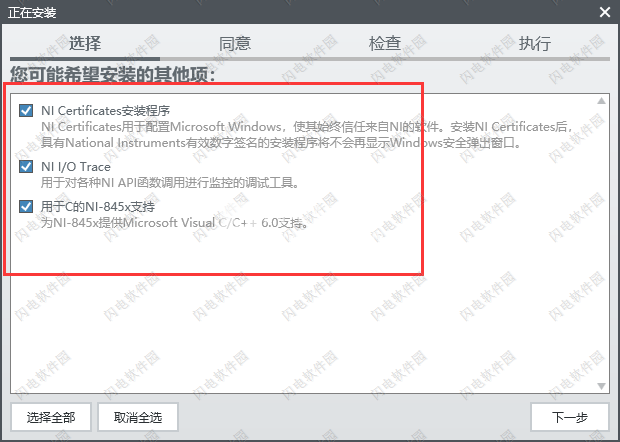This screenshot has width=620, height=442.
Task: Close the 正在安装 installer window
Action: (x=605, y=12)
